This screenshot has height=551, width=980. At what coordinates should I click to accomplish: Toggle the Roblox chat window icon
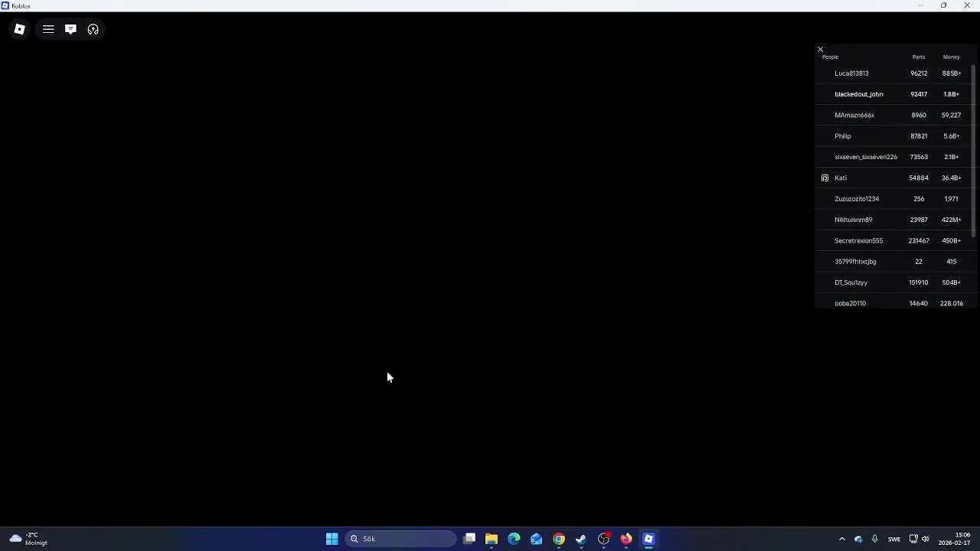(x=70, y=29)
